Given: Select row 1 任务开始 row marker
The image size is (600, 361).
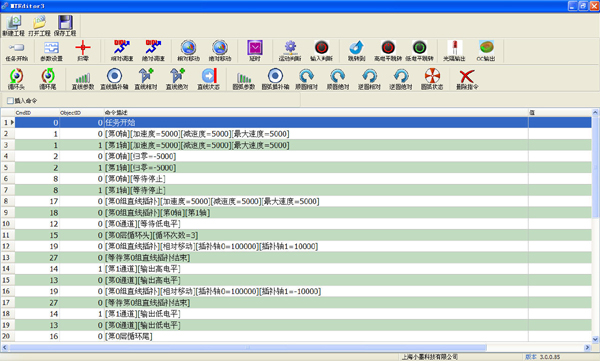Looking at the screenshot, I should [8, 123].
